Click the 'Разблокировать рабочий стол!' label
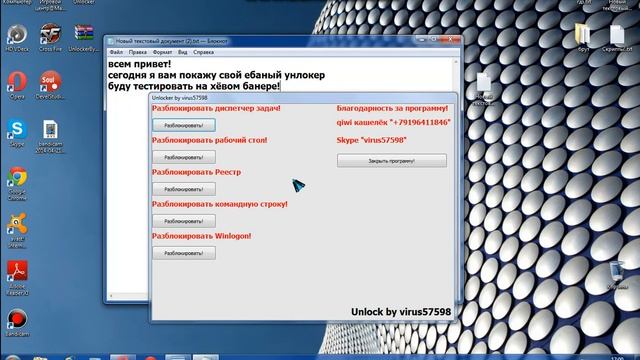 click(x=209, y=140)
